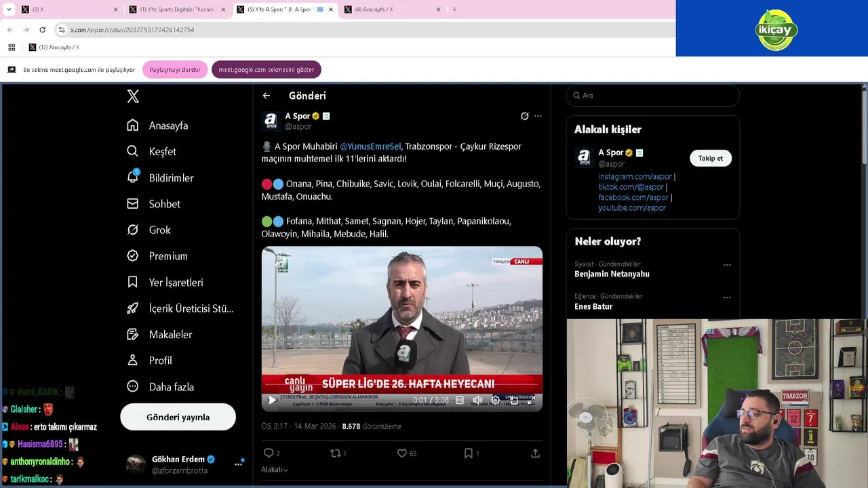Screen dimensions: 868x488
Task: Open the Benjamin Netanyahu trend
Action: (612, 274)
